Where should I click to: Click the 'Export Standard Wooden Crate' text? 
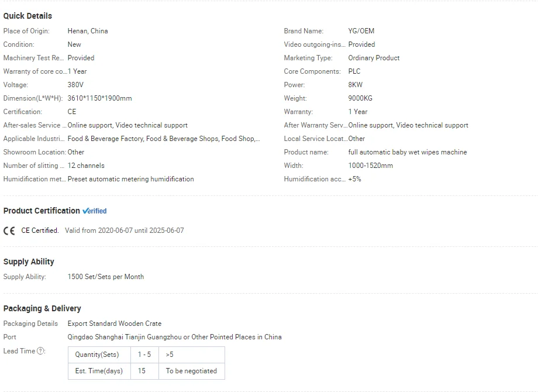click(x=115, y=324)
